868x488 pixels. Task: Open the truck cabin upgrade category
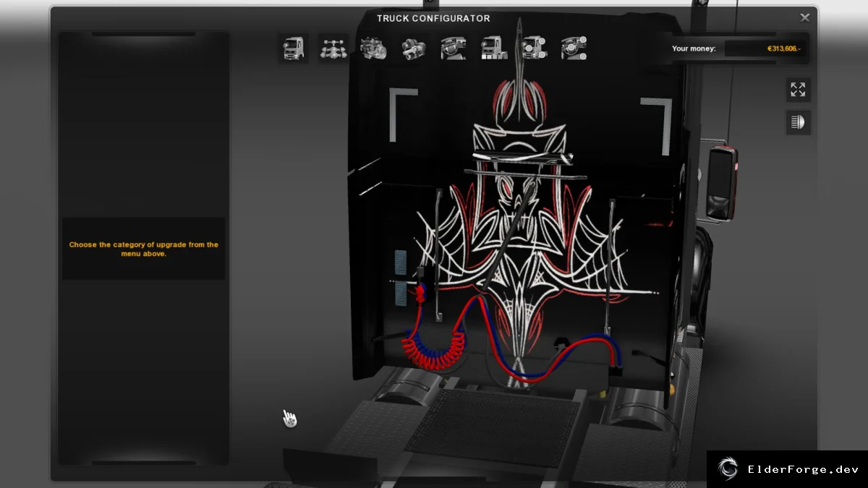coord(293,48)
